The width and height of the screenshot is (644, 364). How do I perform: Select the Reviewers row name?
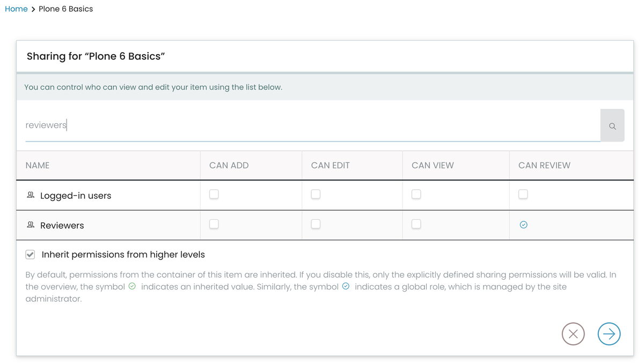[62, 226]
